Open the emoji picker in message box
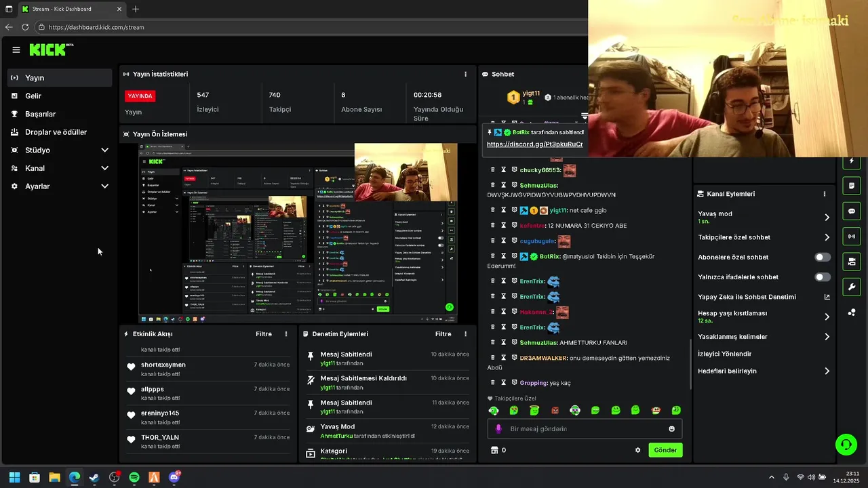This screenshot has width=868, height=488. click(672, 429)
